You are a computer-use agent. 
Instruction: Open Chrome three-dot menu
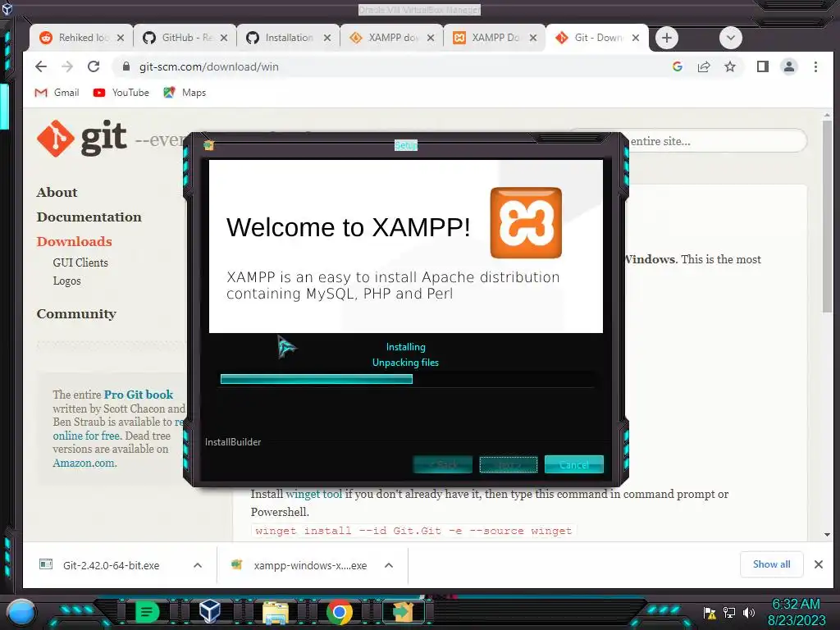tap(815, 66)
